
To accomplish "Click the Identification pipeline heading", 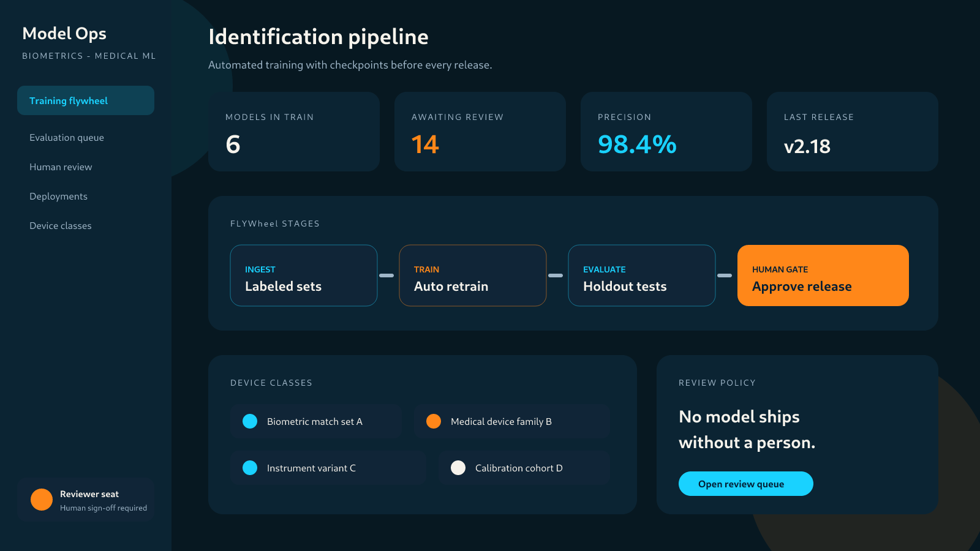I will (x=318, y=37).
